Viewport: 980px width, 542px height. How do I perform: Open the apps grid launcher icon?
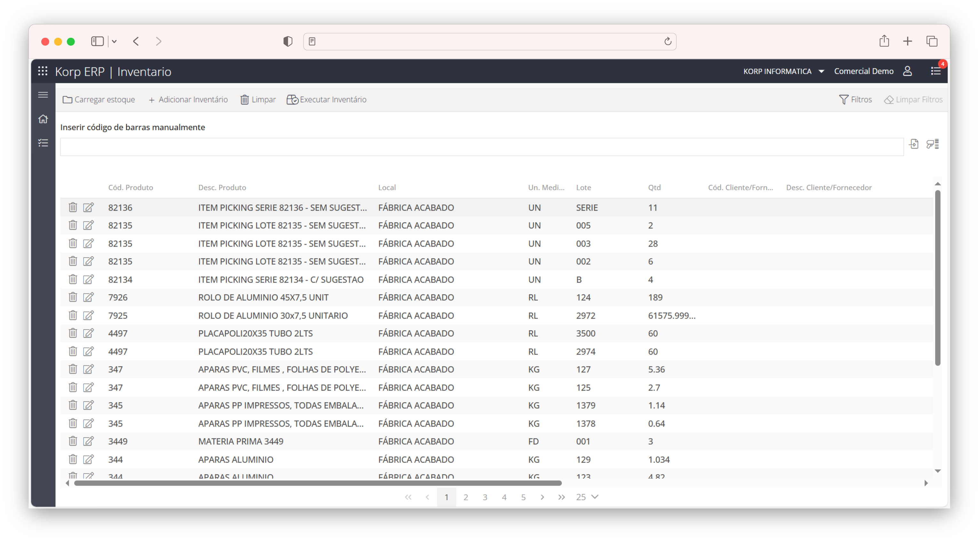tap(43, 71)
